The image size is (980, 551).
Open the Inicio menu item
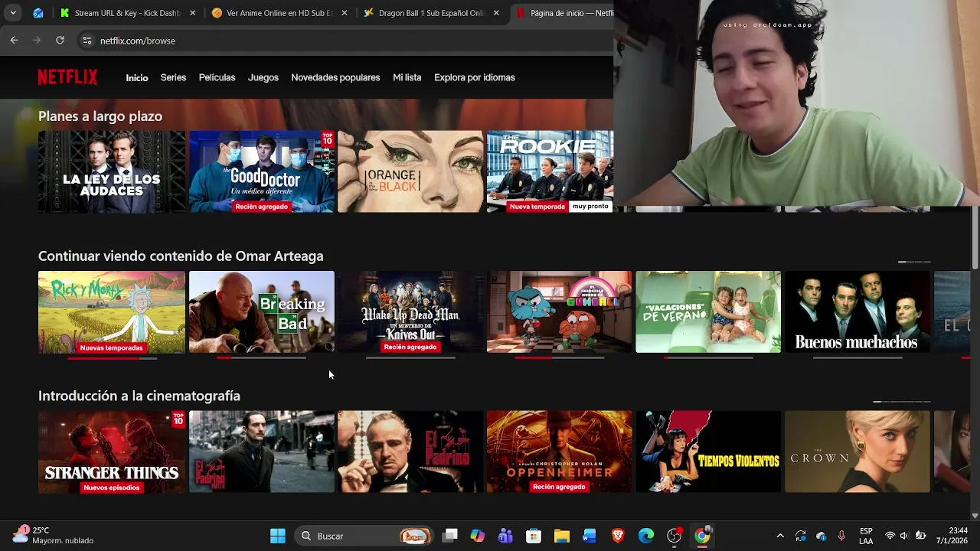[137, 77]
